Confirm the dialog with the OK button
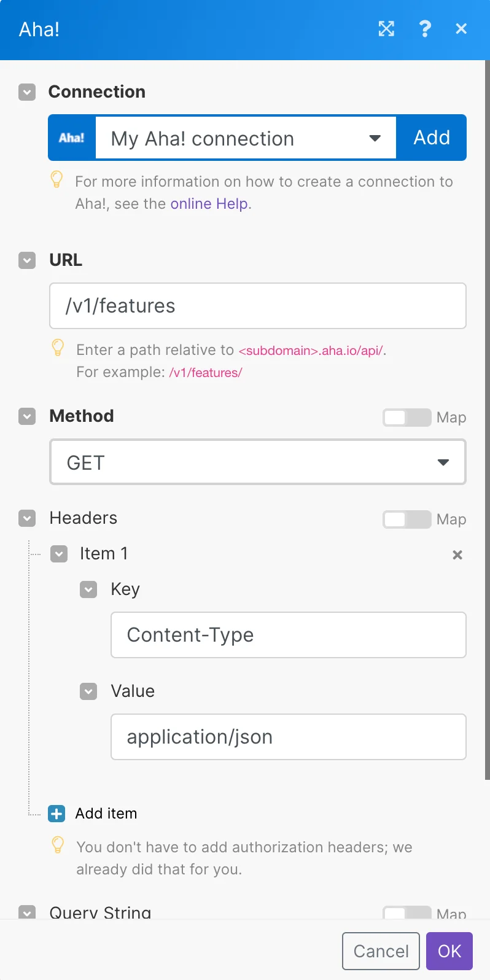Viewport: 490px width, 980px height. (449, 951)
